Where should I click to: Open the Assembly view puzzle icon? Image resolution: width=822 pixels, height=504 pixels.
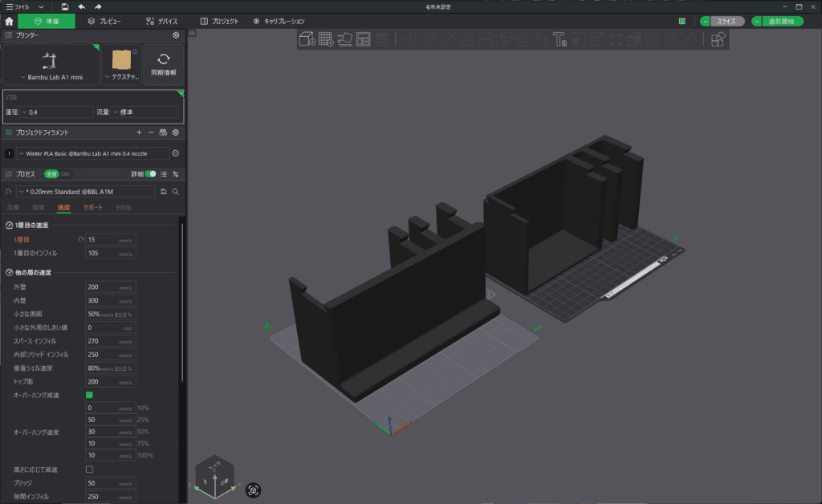[x=718, y=39]
